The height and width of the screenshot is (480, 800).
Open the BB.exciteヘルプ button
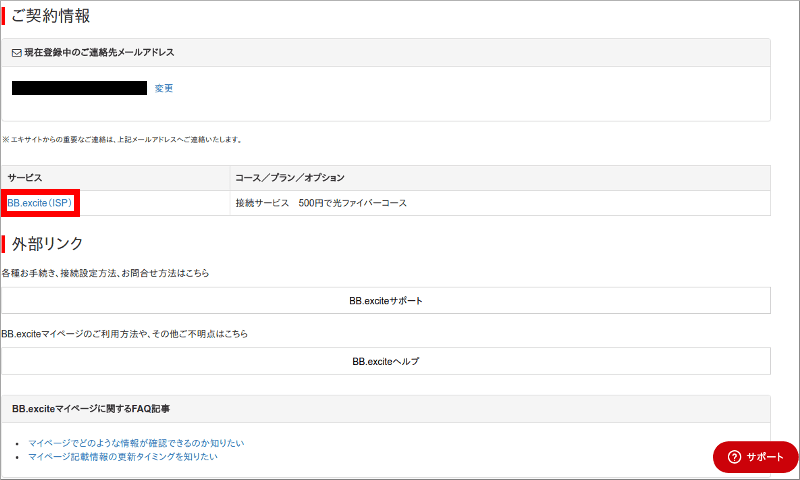click(386, 361)
